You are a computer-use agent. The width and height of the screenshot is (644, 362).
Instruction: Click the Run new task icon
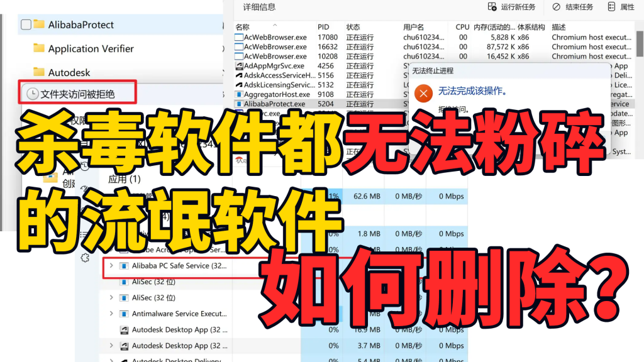tap(492, 7)
